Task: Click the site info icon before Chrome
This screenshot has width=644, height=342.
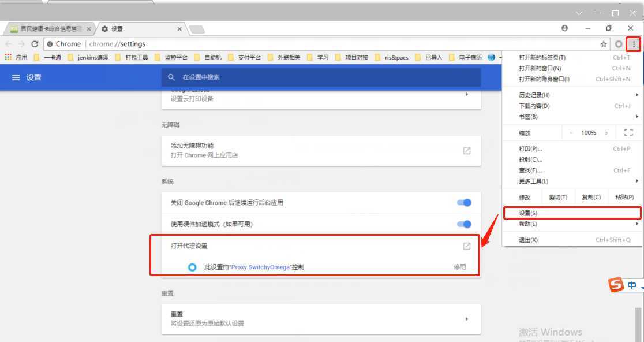Action: pyautogui.click(x=50, y=44)
